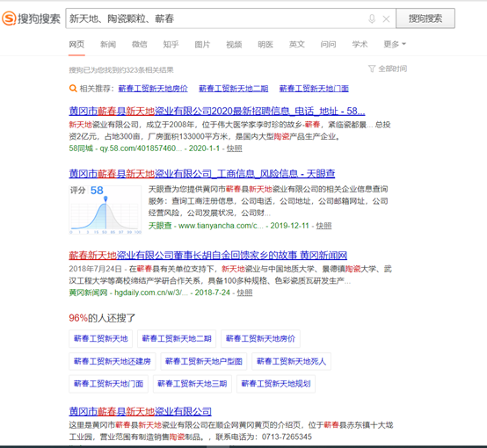Click suggestion chip 蕲春工贸新天地二期
487x448 pixels.
coord(177,338)
